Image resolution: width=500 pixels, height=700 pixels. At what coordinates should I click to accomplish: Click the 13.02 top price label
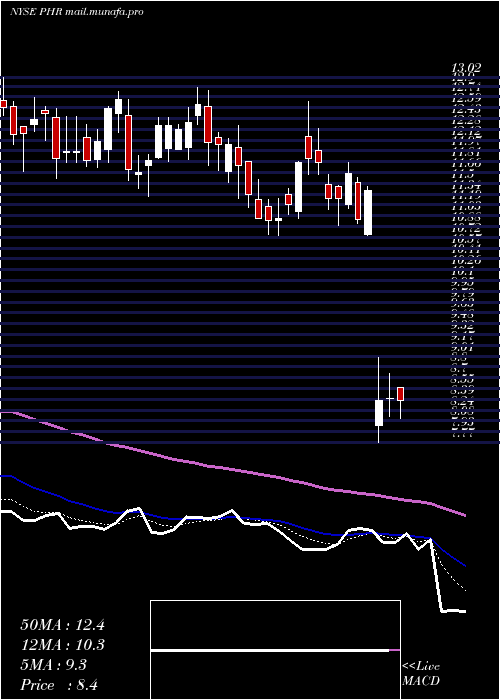[466, 69]
